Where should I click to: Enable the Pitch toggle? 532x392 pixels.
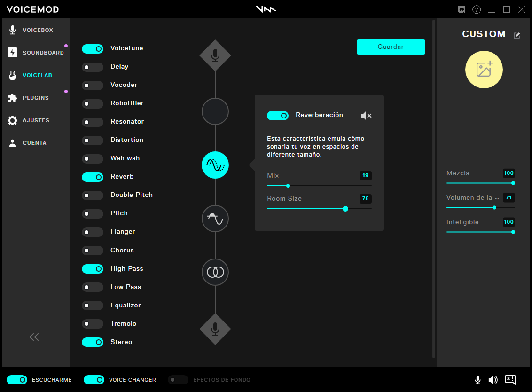pyautogui.click(x=93, y=214)
